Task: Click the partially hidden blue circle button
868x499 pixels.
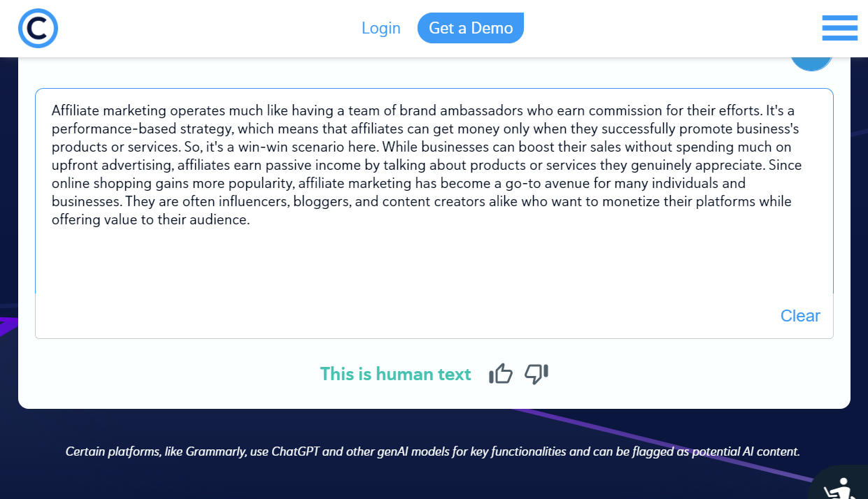Action: (x=811, y=63)
